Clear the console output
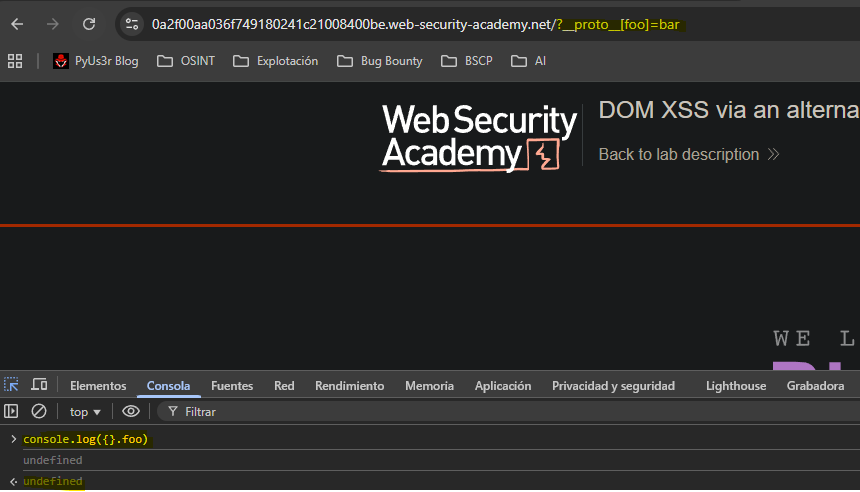Viewport: 860px width, 492px height. click(39, 411)
